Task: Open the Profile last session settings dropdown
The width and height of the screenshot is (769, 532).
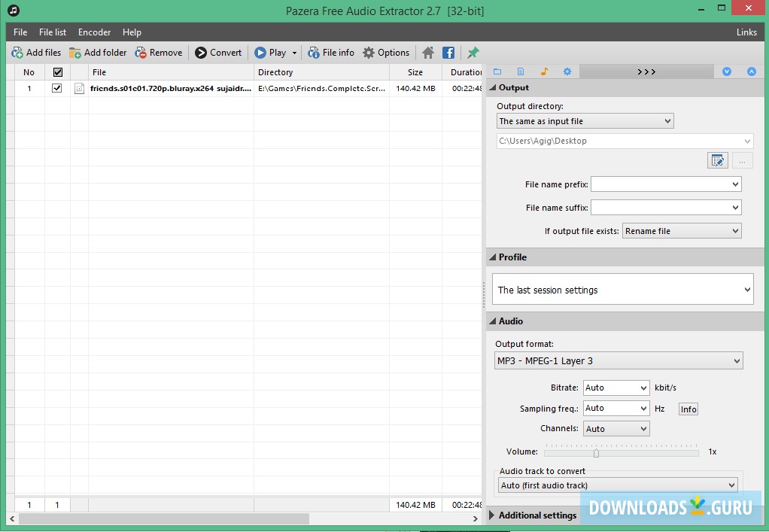Action: pyautogui.click(x=623, y=289)
